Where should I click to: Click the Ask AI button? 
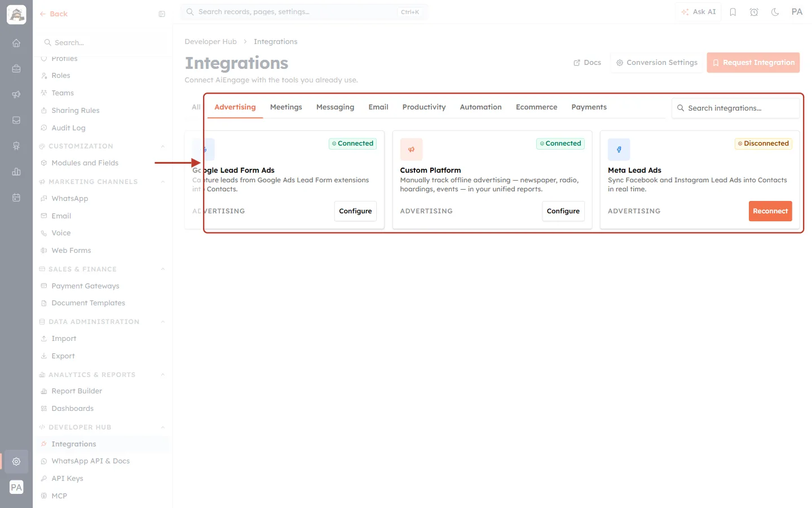pos(699,12)
